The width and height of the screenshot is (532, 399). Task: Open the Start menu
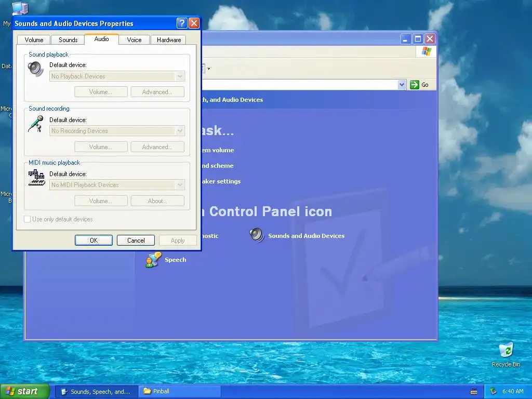[x=25, y=392]
